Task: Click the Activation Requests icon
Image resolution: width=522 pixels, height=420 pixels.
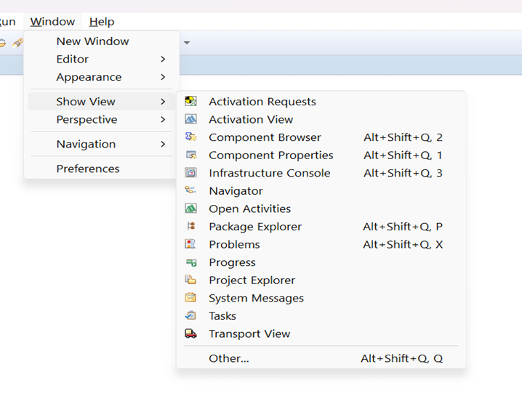Action: (x=190, y=101)
